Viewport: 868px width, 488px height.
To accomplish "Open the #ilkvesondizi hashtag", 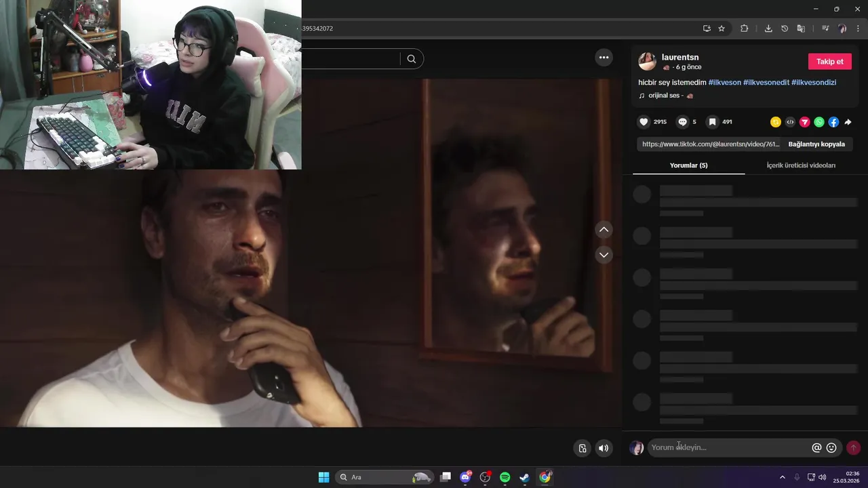I will tap(814, 83).
